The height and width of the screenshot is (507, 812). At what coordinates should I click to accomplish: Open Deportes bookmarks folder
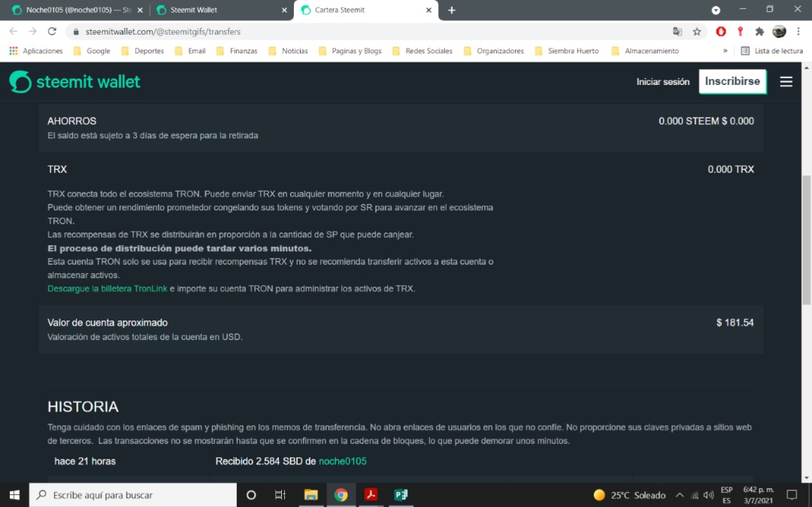142,50
